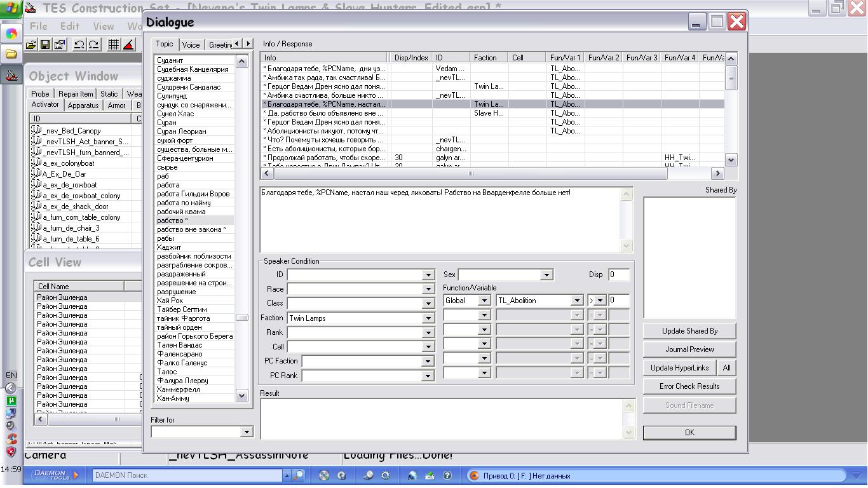
Task: Click the Update Shared By button
Action: pos(689,331)
